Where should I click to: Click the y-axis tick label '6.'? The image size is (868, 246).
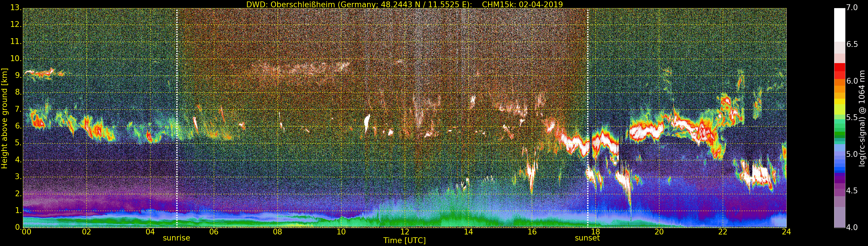pos(18,126)
